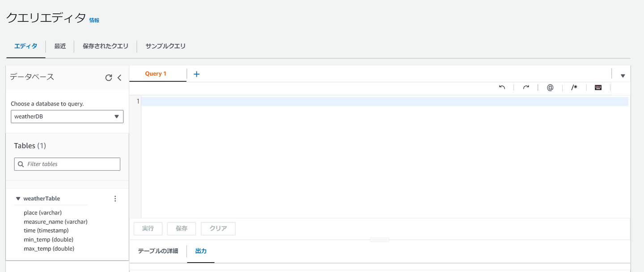Click the @ symbol toolbar icon
The image size is (644, 272).
550,88
